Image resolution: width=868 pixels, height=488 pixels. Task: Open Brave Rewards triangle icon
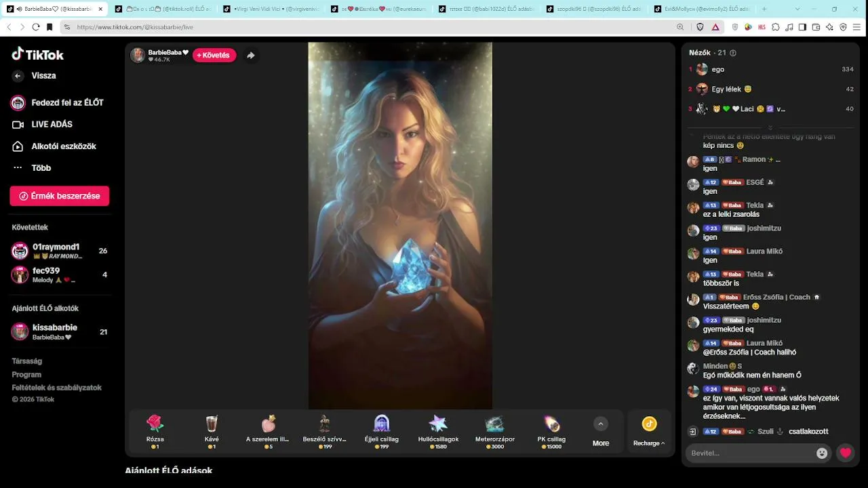[715, 27]
